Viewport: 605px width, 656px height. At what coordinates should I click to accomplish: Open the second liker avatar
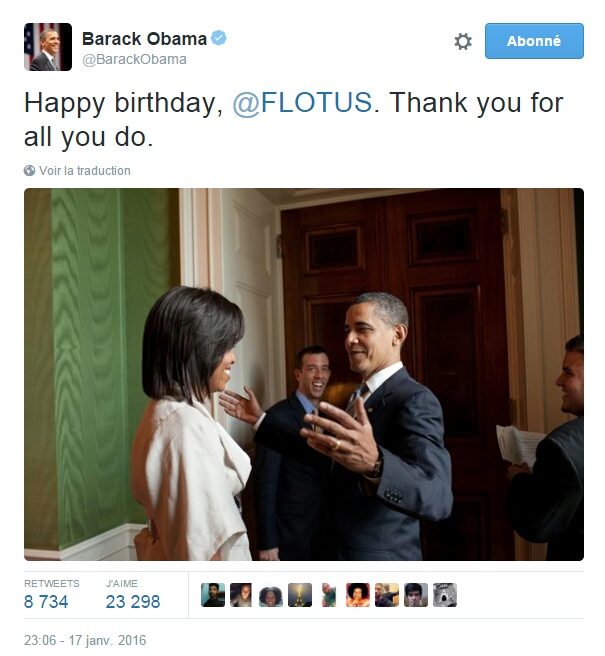(242, 595)
